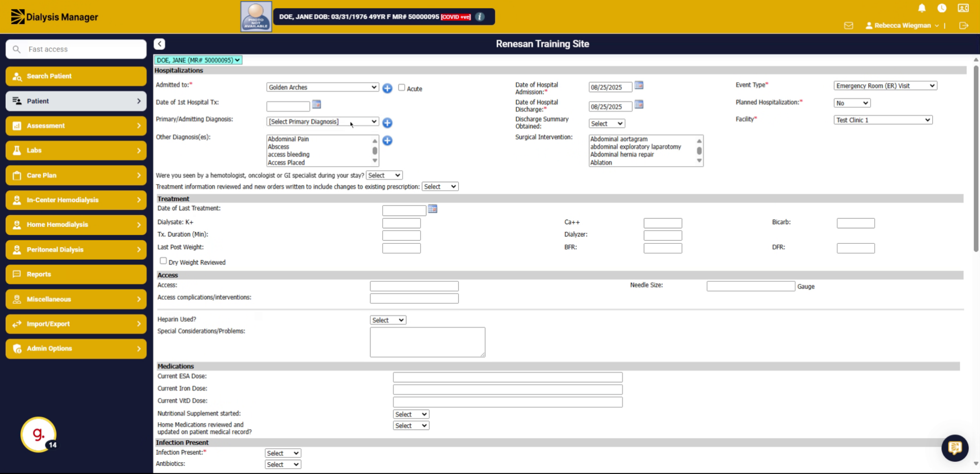The width and height of the screenshot is (980, 474).
Task: Click the page vertical scrollbar
Action: 976,159
